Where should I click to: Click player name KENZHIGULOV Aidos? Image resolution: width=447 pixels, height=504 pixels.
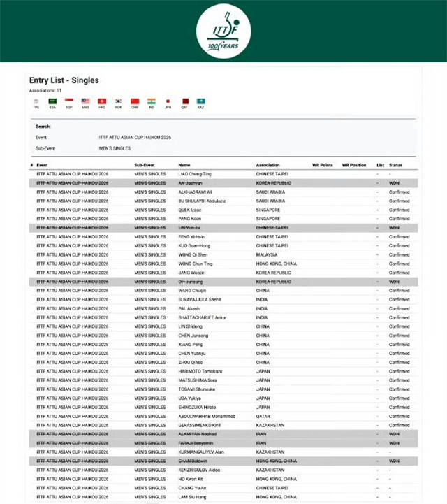tap(199, 470)
